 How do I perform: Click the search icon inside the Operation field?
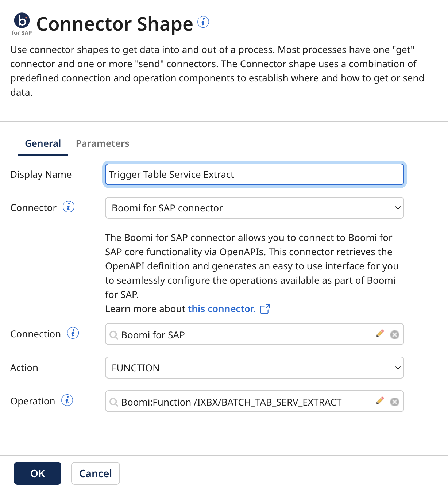[113, 402]
